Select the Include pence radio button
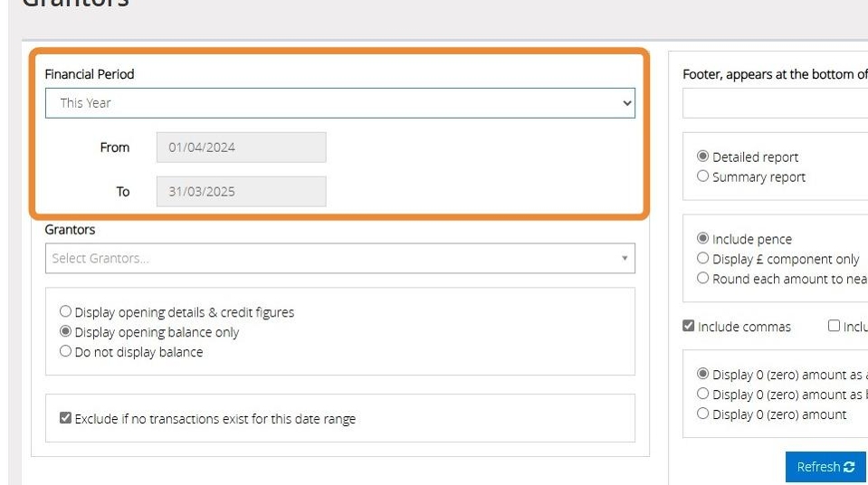 [x=702, y=238]
